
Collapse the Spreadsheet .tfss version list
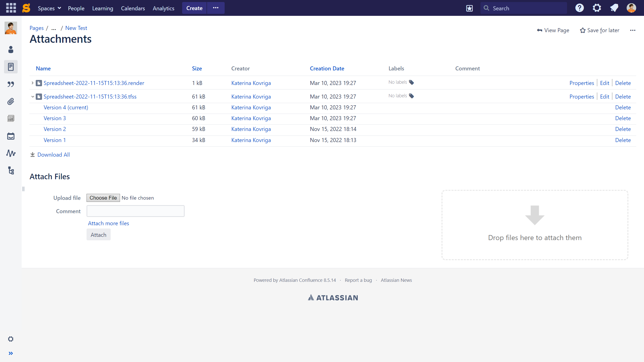32,97
